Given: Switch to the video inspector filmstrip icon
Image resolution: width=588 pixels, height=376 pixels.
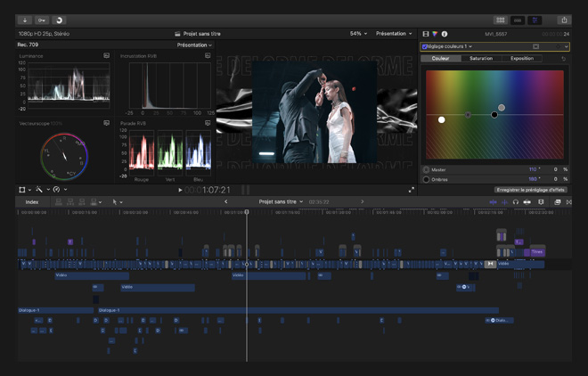Looking at the screenshot, I should (426, 34).
